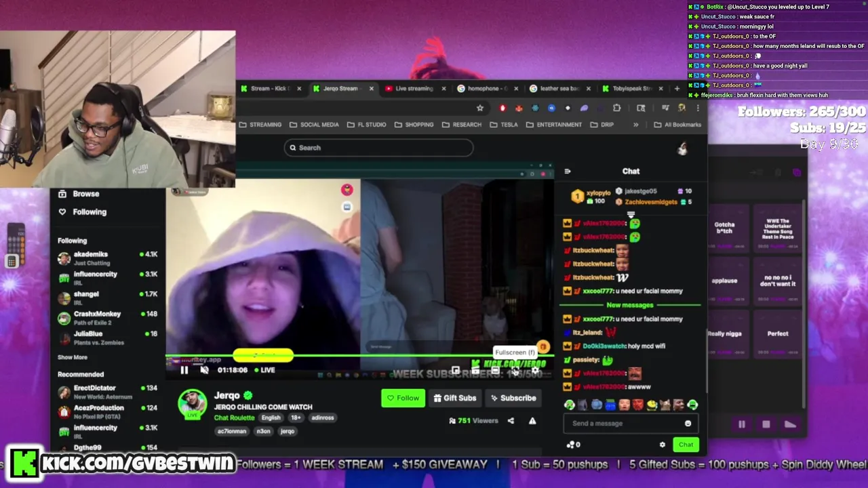Open CrashxMonkey channel in sidebar

point(107,318)
